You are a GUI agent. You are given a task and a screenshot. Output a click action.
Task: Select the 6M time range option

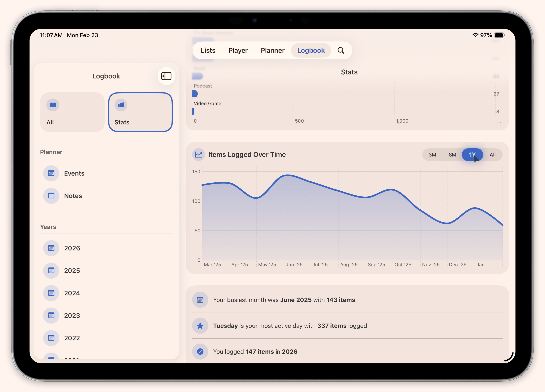click(x=452, y=155)
